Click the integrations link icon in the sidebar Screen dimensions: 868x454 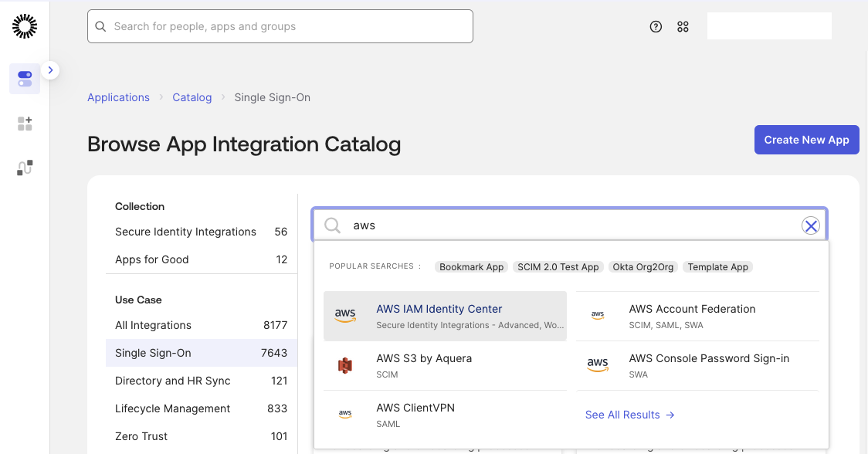point(24,168)
